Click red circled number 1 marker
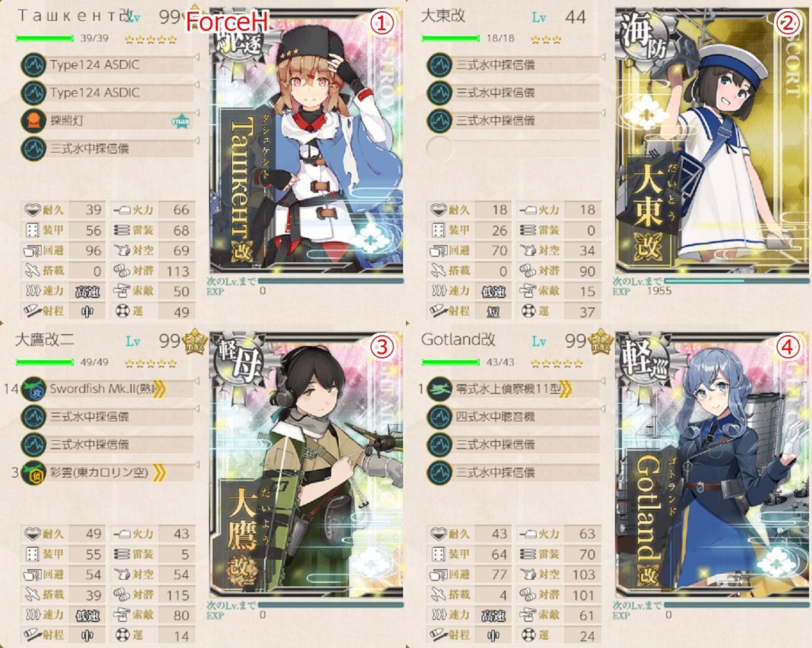Screen dimensions: 812x648 click(x=382, y=23)
